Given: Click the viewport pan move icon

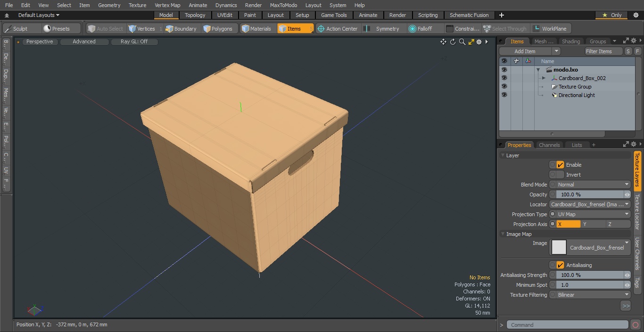Looking at the screenshot, I should (x=443, y=42).
